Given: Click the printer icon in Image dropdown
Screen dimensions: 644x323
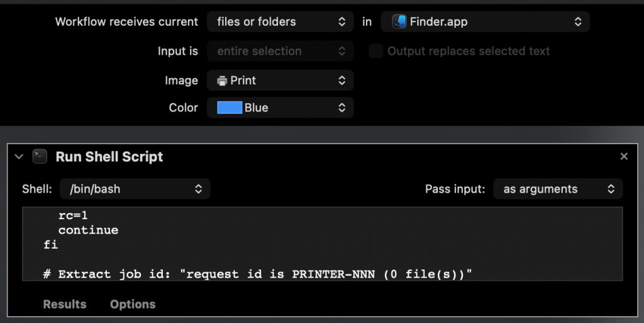Looking at the screenshot, I should coord(222,81).
